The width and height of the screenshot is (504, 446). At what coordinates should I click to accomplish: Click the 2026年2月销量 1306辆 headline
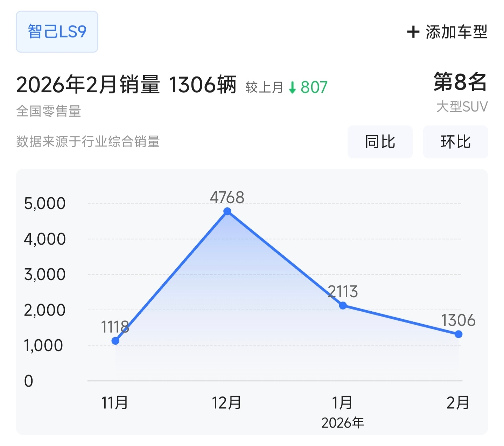[126, 85]
